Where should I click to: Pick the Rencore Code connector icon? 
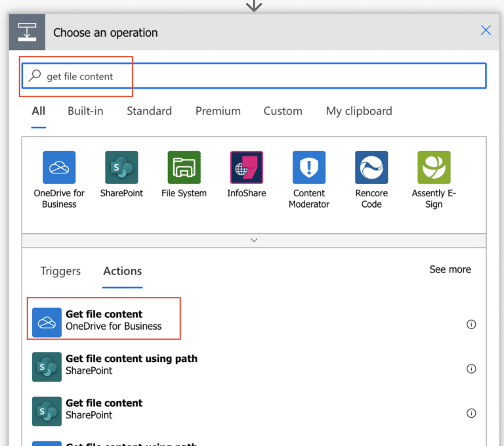tap(371, 167)
